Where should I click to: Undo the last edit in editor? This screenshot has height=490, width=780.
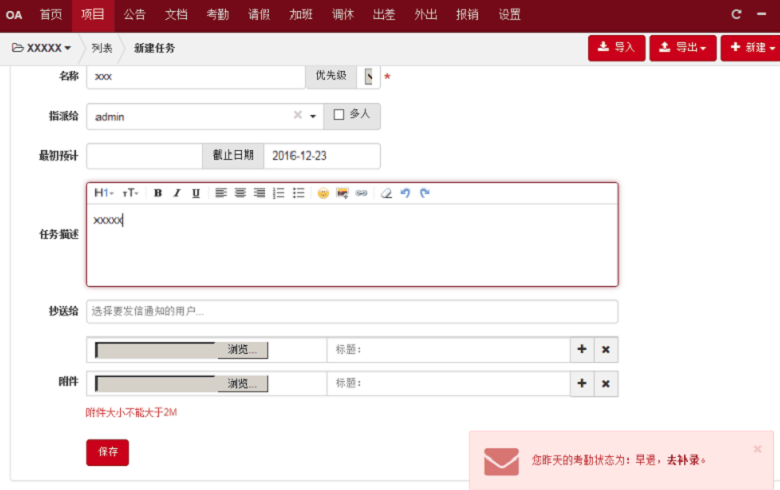point(405,193)
